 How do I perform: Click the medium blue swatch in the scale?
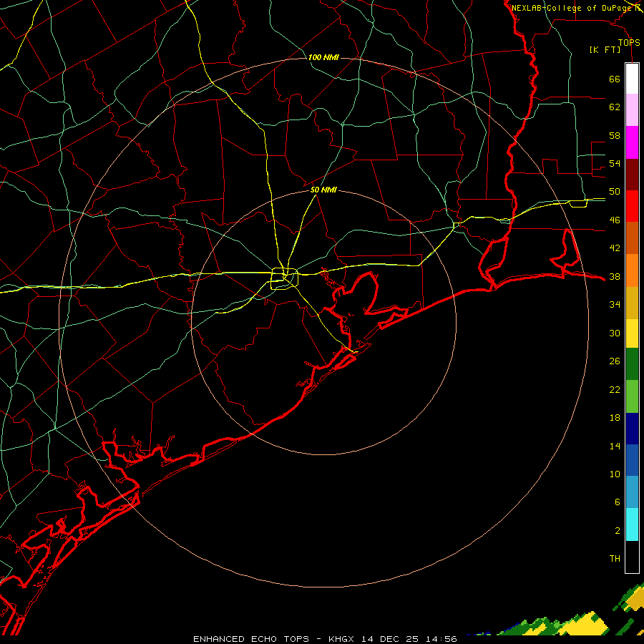click(632, 460)
